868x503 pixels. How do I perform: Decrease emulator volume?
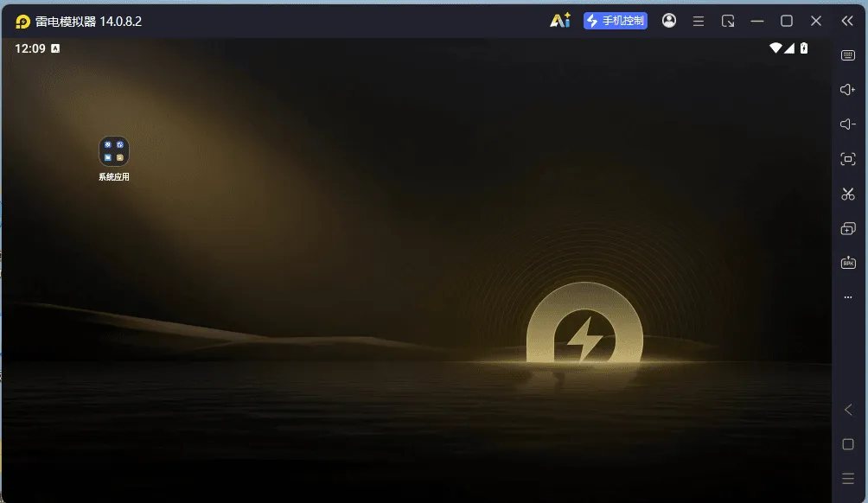(x=848, y=124)
